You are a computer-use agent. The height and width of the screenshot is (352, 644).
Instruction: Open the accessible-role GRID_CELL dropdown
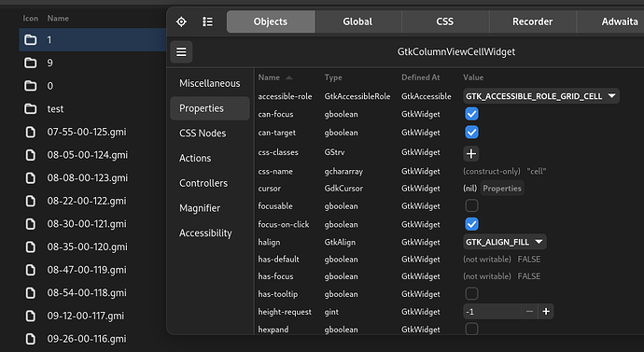[x=541, y=96]
